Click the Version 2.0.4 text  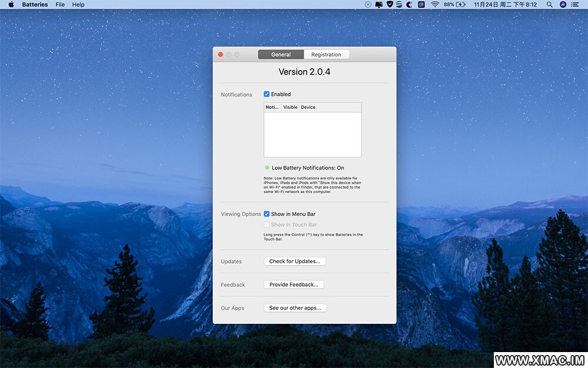pyautogui.click(x=305, y=72)
